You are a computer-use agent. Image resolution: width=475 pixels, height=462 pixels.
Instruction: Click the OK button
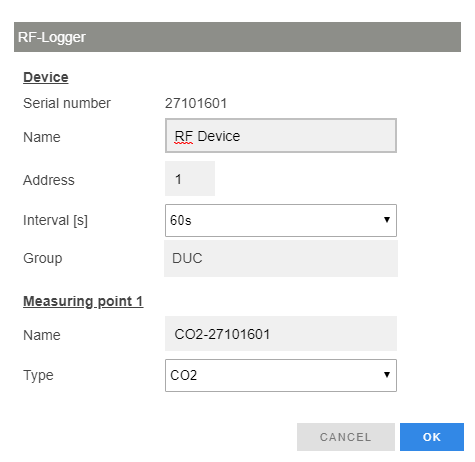click(x=432, y=437)
